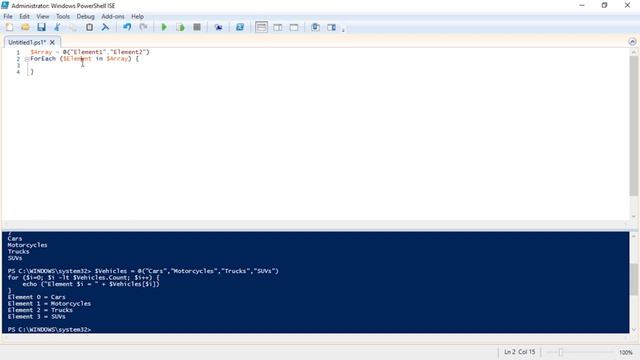Image resolution: width=640 pixels, height=360 pixels.
Task: Run the selection only
Action: [180, 27]
